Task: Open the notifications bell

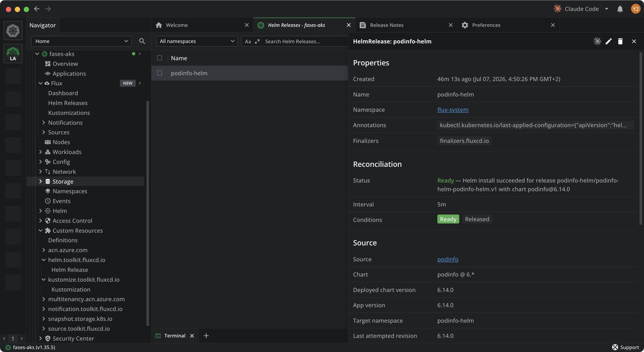Action: 620,9
